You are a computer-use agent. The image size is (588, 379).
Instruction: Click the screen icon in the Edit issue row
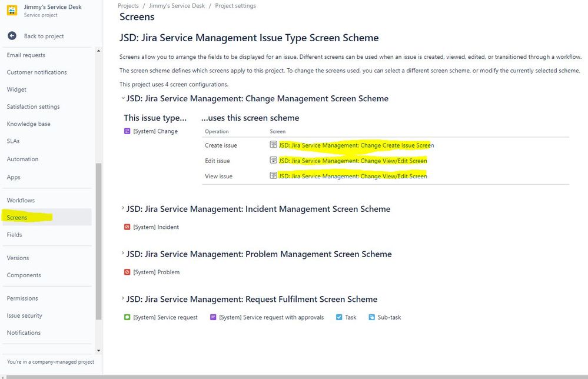(x=273, y=160)
